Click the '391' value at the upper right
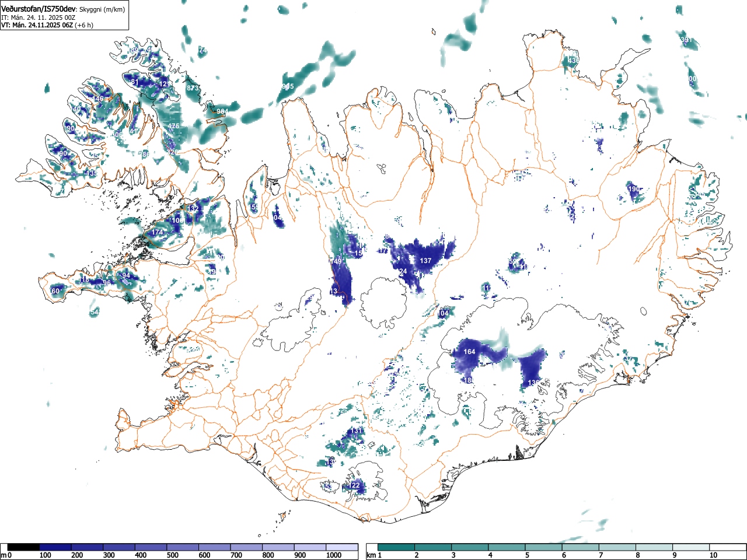The height and width of the screenshot is (560, 747). [x=686, y=40]
